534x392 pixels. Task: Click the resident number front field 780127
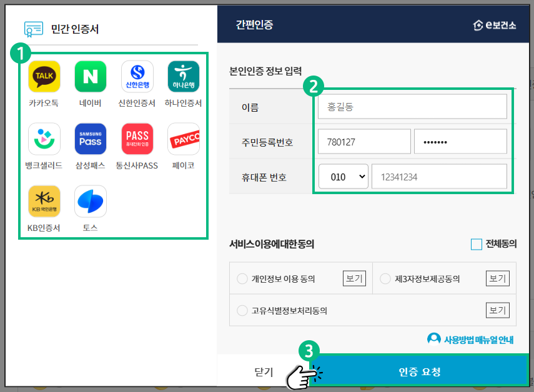tap(364, 142)
